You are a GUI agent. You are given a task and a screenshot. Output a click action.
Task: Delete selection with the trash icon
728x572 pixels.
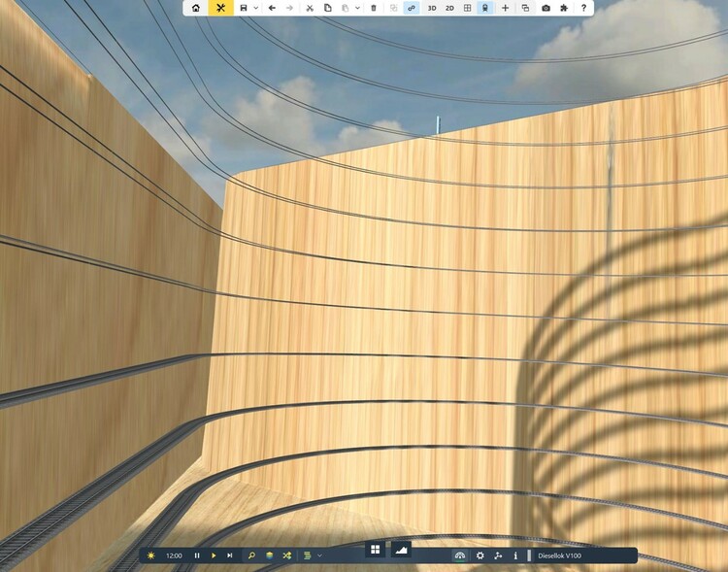tap(374, 8)
